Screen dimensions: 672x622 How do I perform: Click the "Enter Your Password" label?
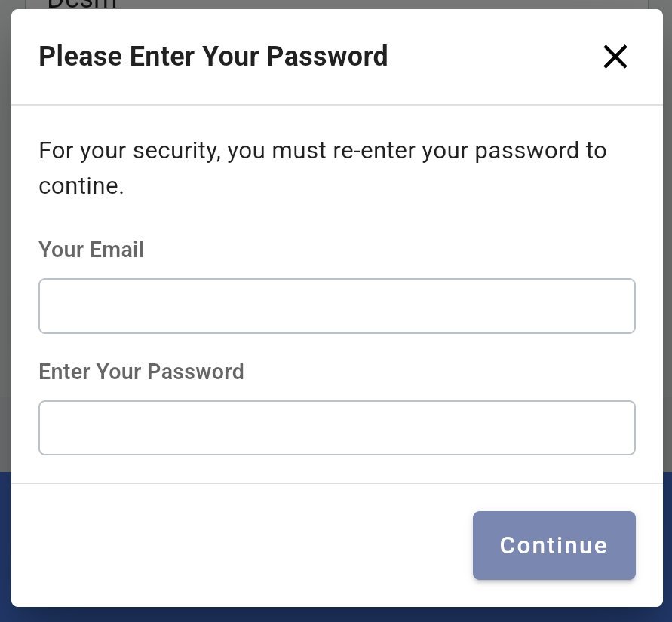141,372
